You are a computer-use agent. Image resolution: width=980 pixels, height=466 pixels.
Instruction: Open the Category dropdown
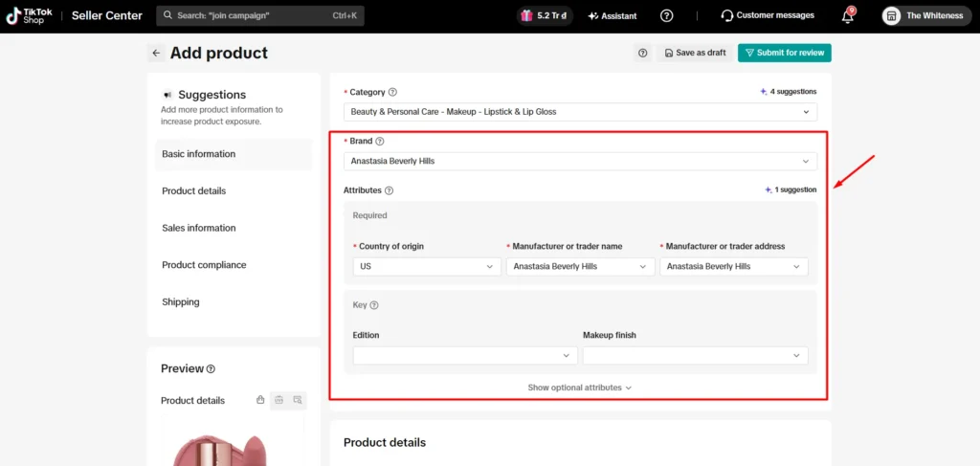click(x=580, y=112)
